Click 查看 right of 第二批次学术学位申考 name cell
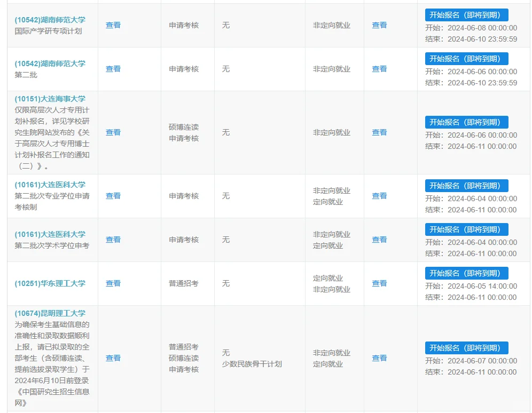Image resolution: width=532 pixels, height=413 pixels. click(113, 240)
